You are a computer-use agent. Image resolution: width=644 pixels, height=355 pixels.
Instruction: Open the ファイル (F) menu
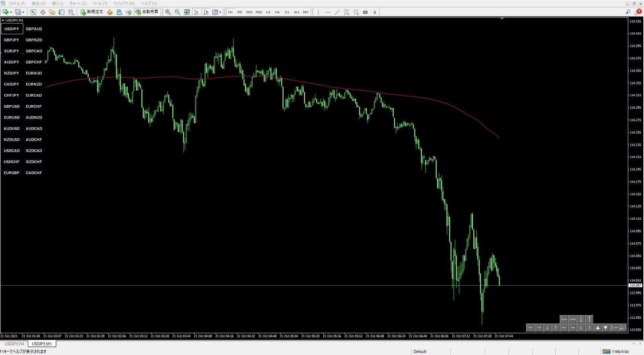tap(16, 4)
